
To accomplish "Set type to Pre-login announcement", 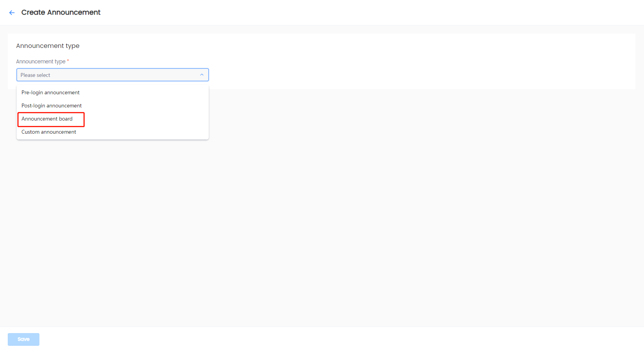I will coord(51,93).
